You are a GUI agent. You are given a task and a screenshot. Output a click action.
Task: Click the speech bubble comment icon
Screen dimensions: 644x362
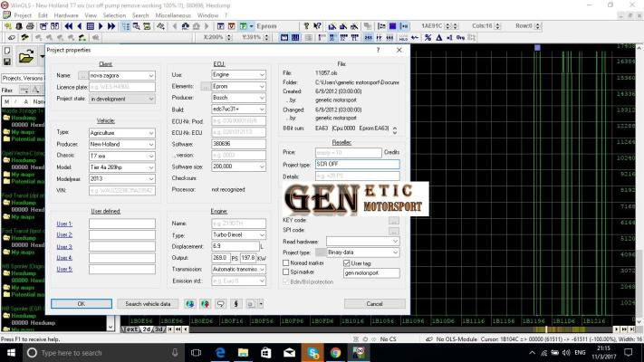tap(222, 304)
